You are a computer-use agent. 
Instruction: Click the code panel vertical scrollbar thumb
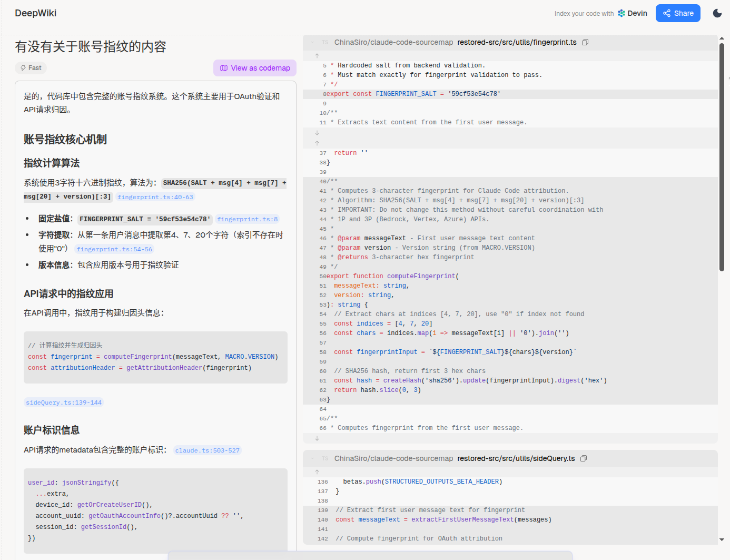point(722,157)
